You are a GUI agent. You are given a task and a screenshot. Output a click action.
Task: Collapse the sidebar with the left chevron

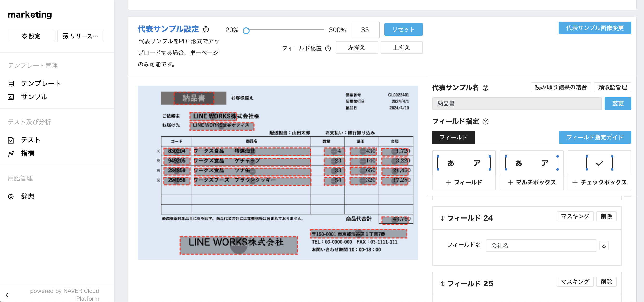(7, 295)
